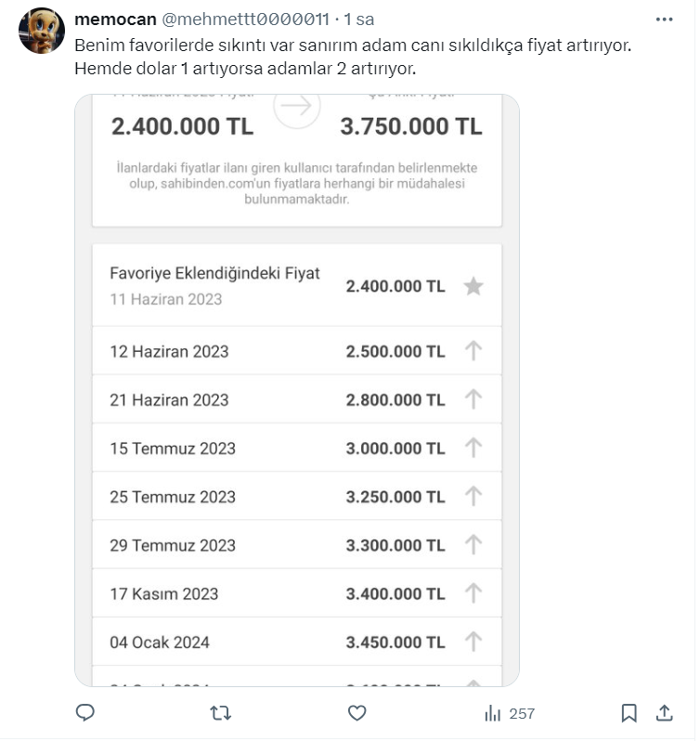700x741 pixels.
Task: Reply to the memocan tweet
Action: (x=84, y=713)
